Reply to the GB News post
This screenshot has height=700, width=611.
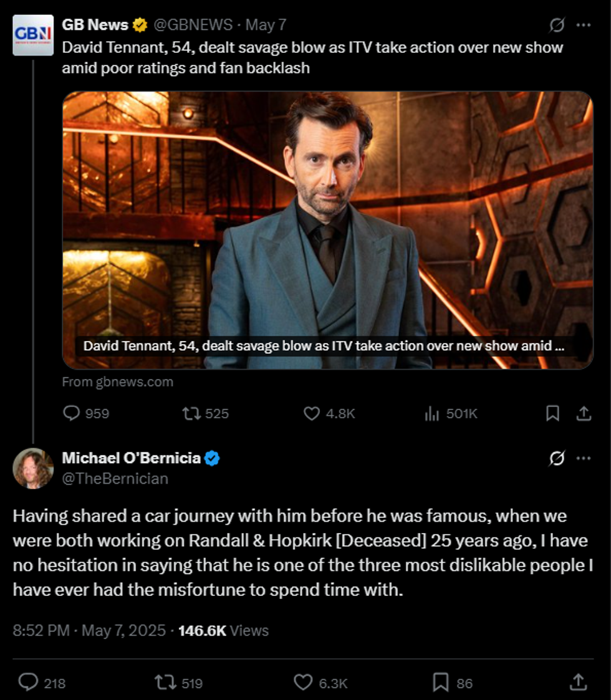pyautogui.click(x=73, y=413)
